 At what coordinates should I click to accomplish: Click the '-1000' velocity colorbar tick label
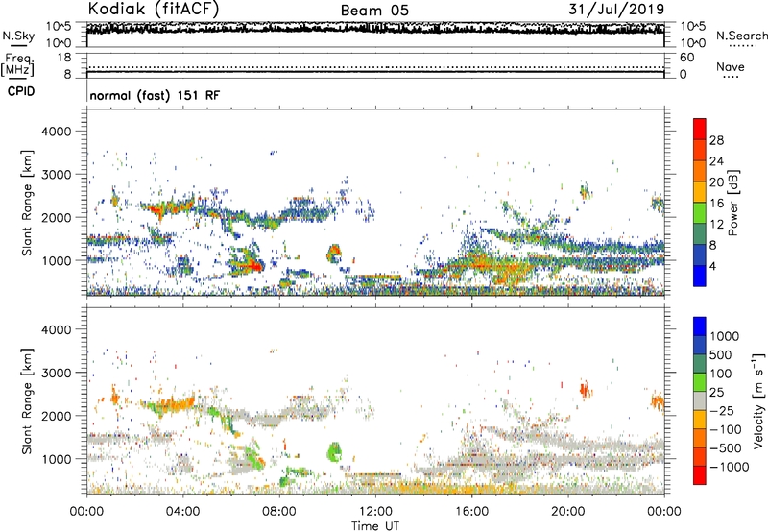pyautogui.click(x=730, y=467)
